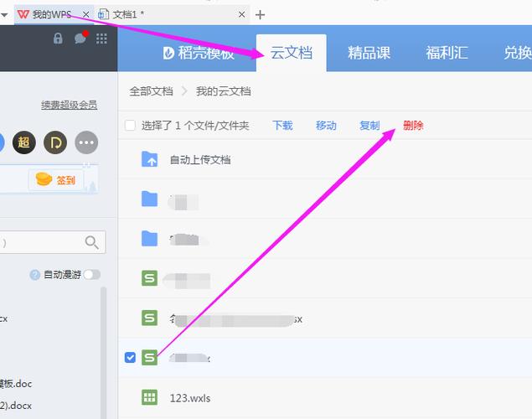The width and height of the screenshot is (532, 419).
Task: Select the 云文档 tab
Action: 291,53
